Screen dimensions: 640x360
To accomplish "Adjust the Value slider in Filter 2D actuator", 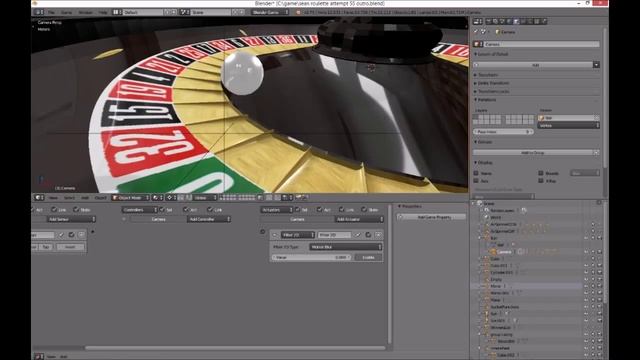I will click(x=311, y=258).
